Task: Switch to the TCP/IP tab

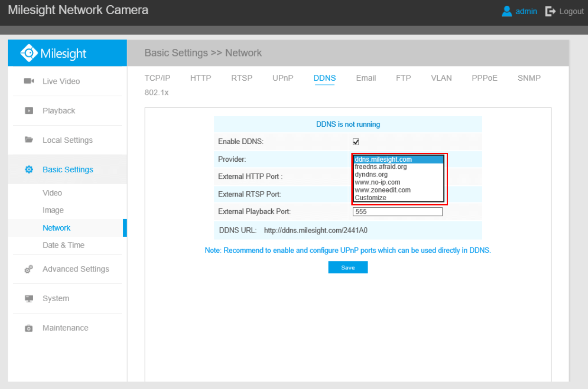Action: click(x=157, y=78)
